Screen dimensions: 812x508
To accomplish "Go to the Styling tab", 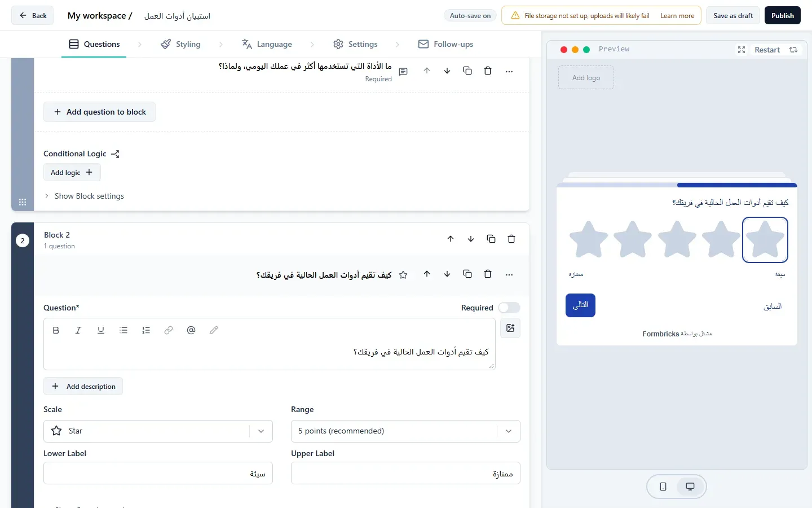I will point(180,44).
